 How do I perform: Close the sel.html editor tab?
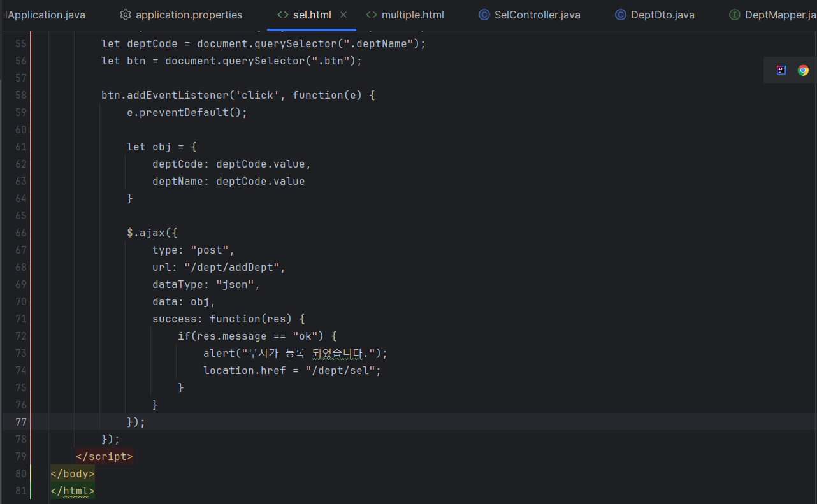click(343, 15)
